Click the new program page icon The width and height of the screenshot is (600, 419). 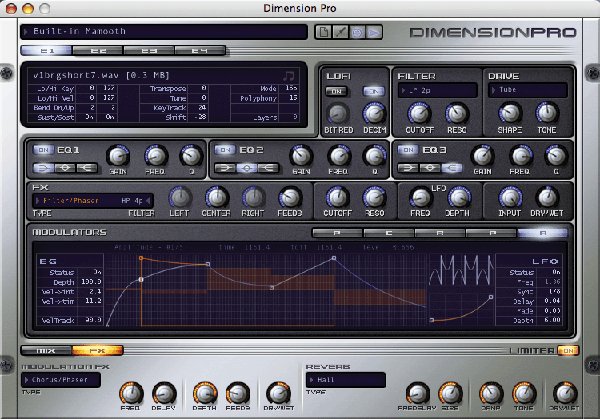coord(323,32)
